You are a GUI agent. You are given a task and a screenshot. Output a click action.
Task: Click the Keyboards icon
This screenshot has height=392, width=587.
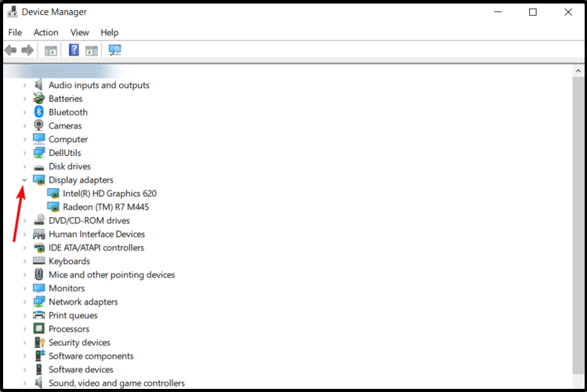[x=39, y=261]
